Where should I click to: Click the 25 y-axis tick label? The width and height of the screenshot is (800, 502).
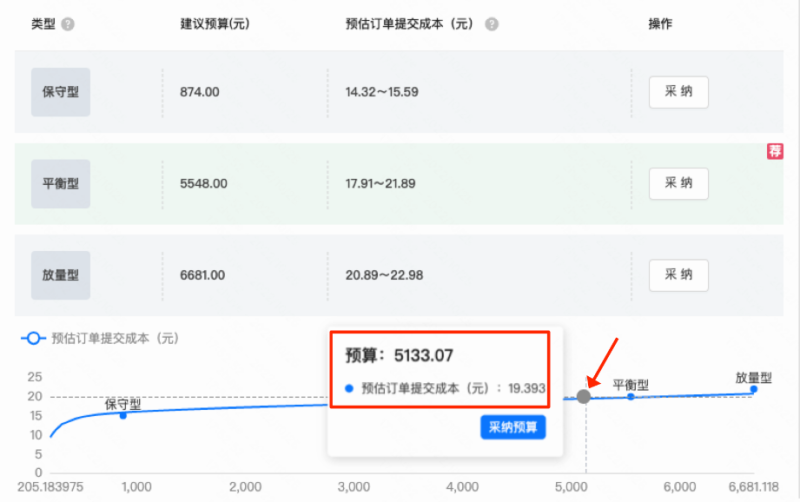click(x=35, y=377)
